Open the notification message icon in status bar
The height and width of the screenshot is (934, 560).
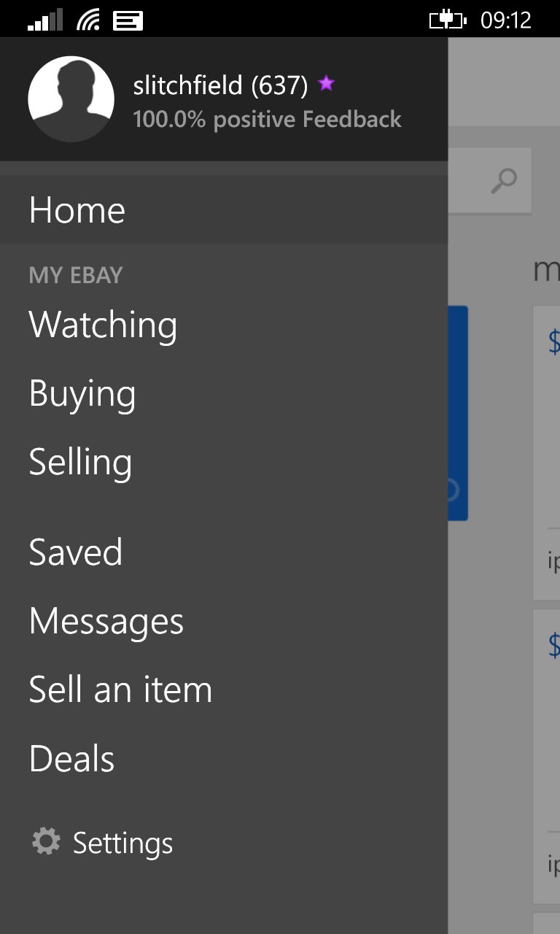pyautogui.click(x=128, y=20)
